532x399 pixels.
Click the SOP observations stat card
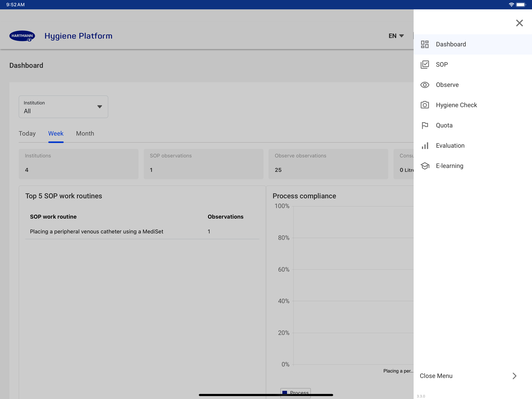pyautogui.click(x=203, y=164)
